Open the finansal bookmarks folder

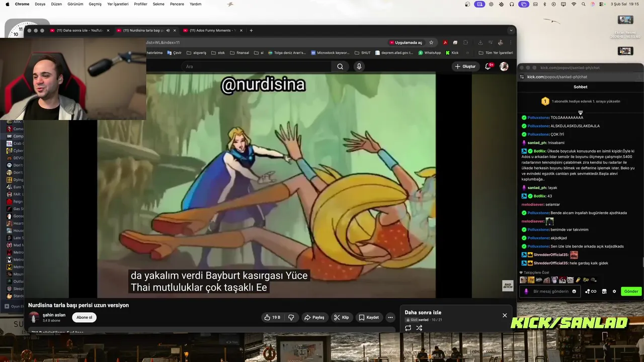pos(239,53)
